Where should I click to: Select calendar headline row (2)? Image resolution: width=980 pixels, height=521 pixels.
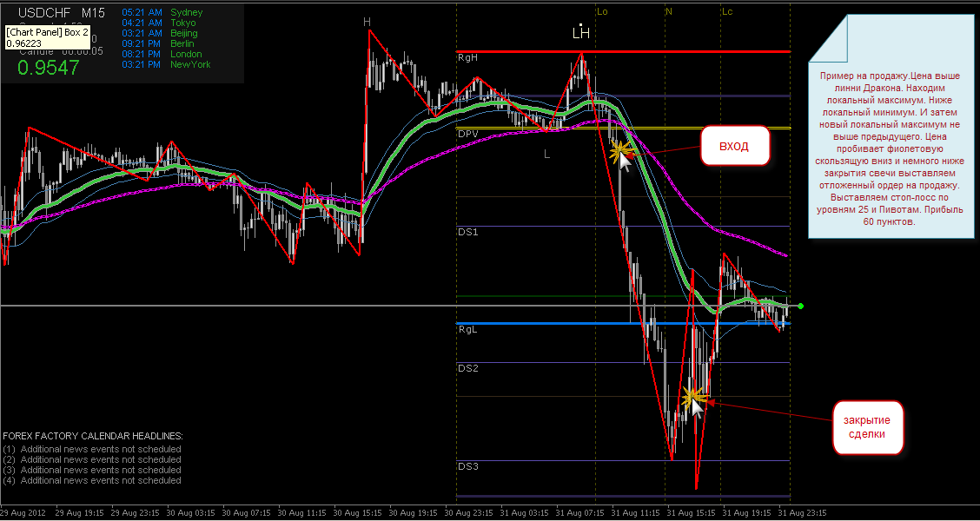coord(92,459)
